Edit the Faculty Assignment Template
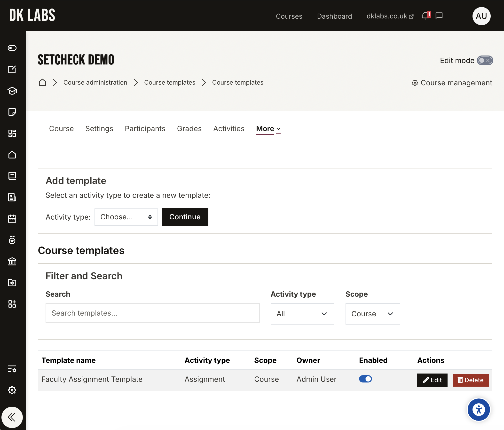The width and height of the screenshot is (504, 430). [432, 380]
